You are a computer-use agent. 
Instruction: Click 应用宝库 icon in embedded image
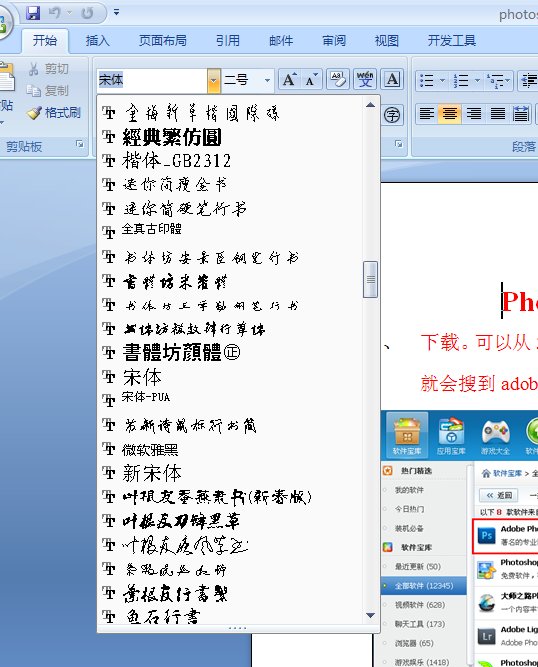click(x=451, y=435)
